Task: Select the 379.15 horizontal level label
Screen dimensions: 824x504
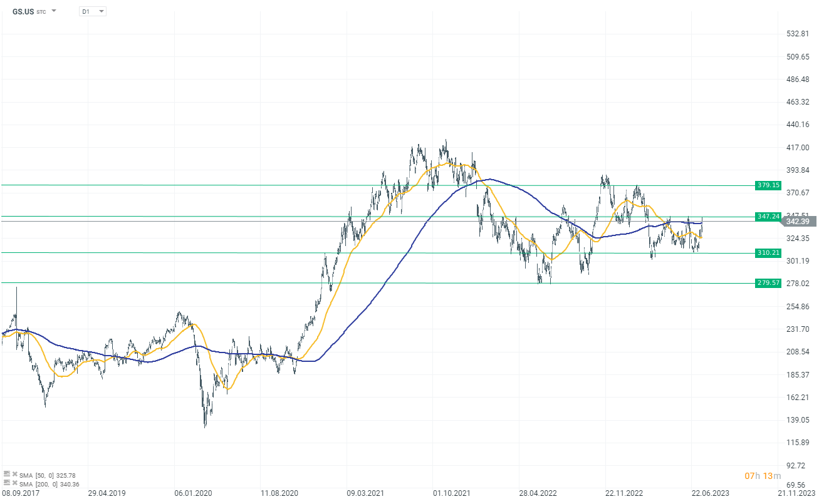Action: point(768,185)
